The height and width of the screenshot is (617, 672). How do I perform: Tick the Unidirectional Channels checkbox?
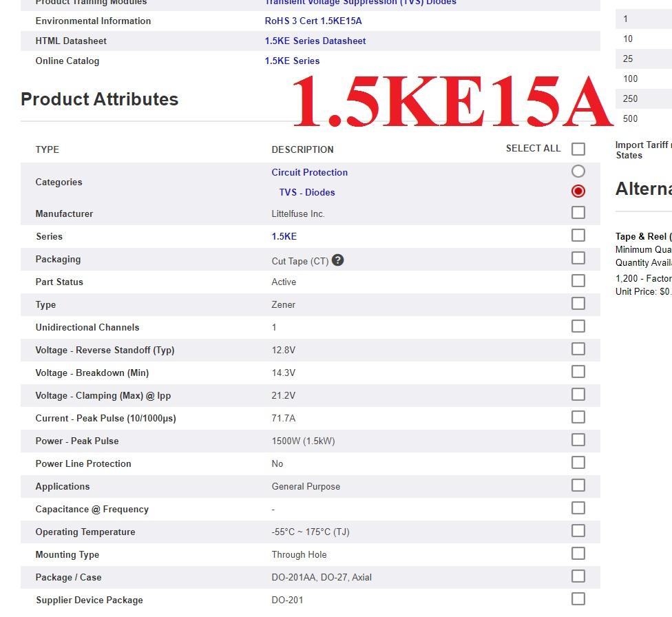pos(578,326)
